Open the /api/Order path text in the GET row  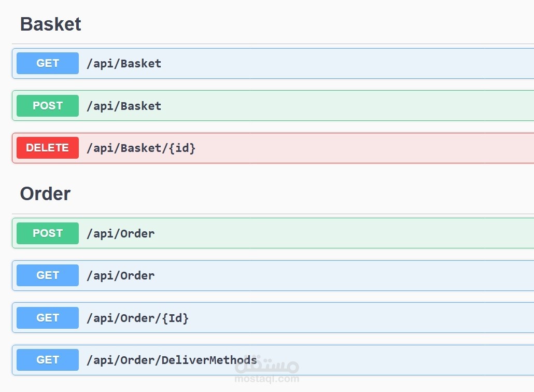point(120,276)
